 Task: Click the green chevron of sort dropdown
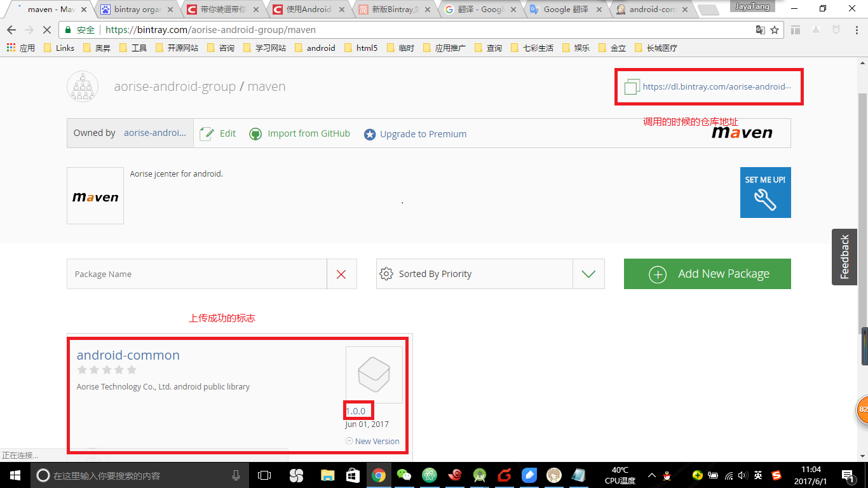pyautogui.click(x=588, y=274)
